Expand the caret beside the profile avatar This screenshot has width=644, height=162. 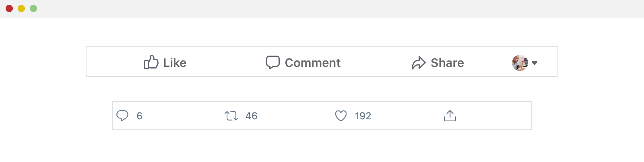[535, 63]
